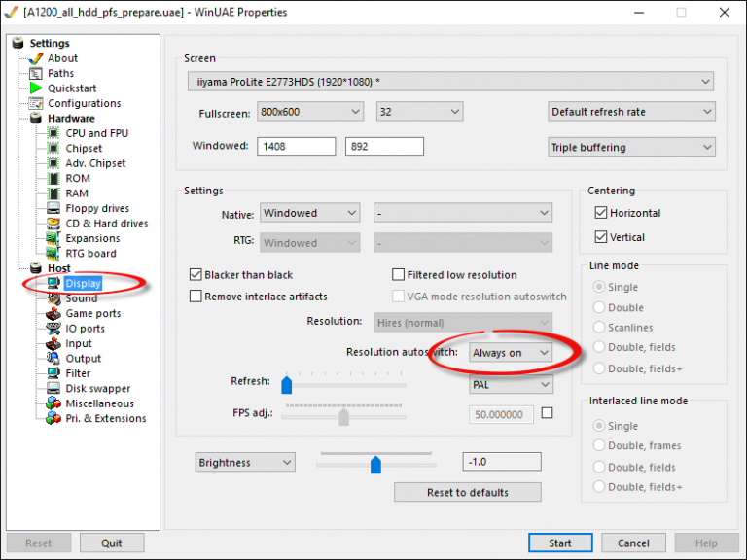Open the CD & Hard drives icon
The height and width of the screenshot is (560, 747).
pos(53,224)
